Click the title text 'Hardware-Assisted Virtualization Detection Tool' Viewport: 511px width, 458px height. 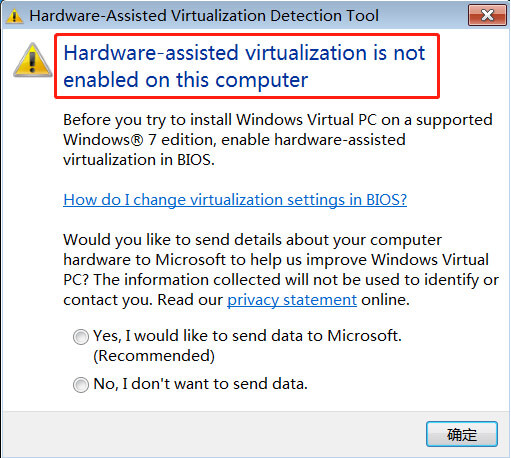(204, 16)
